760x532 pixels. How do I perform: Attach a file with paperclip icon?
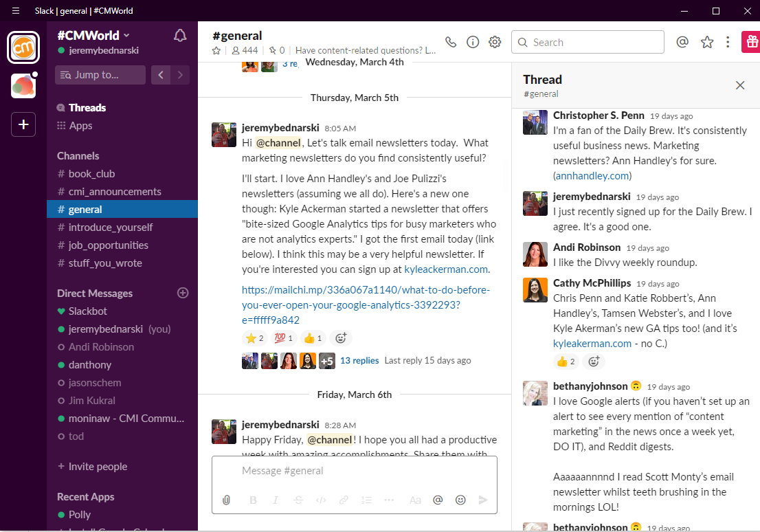(226, 500)
